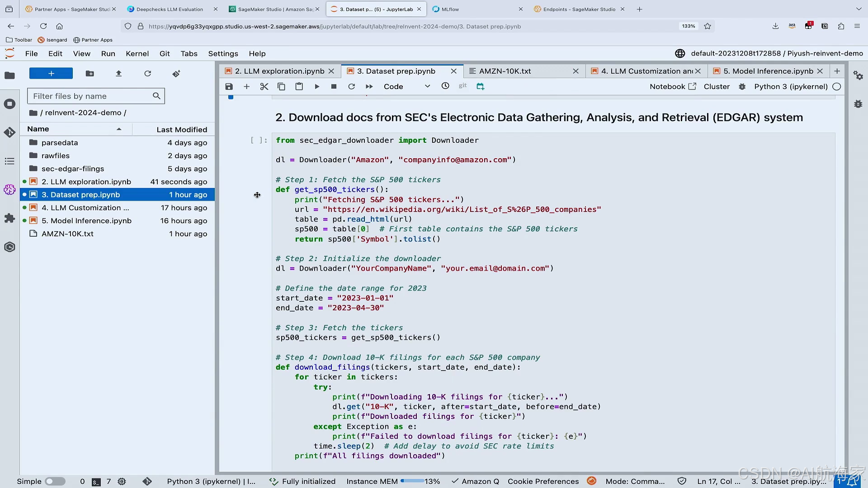Open the Git sidebar panel

(x=9, y=132)
